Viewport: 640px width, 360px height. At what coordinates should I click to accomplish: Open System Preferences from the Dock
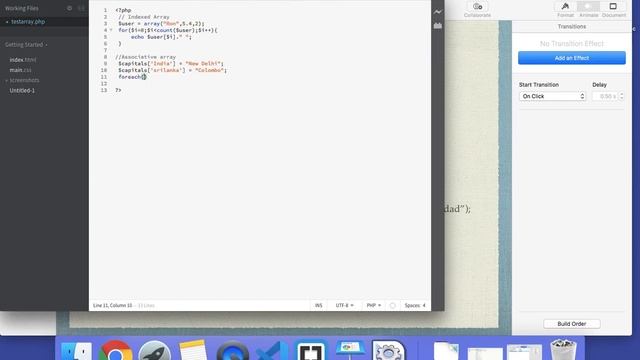point(389,350)
